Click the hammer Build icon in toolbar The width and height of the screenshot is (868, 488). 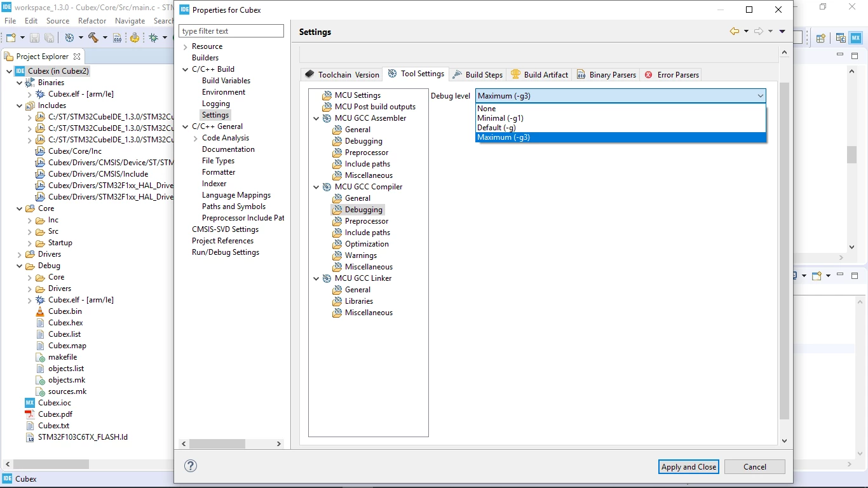click(93, 38)
